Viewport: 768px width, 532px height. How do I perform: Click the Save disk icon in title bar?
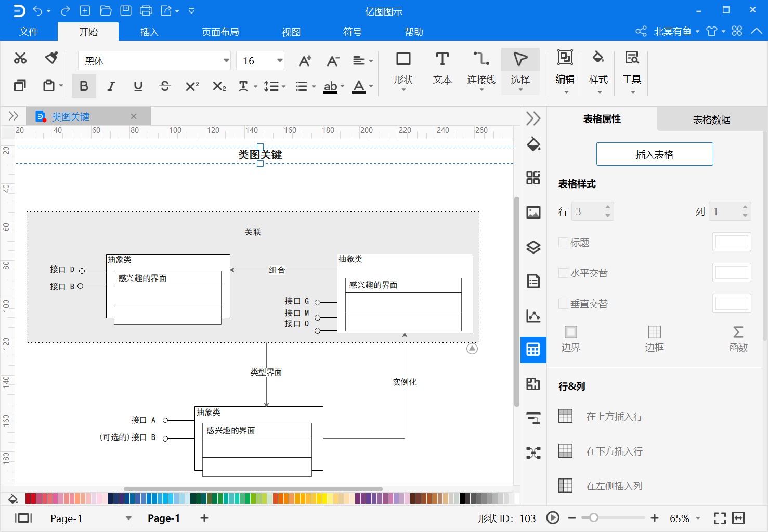[x=126, y=10]
